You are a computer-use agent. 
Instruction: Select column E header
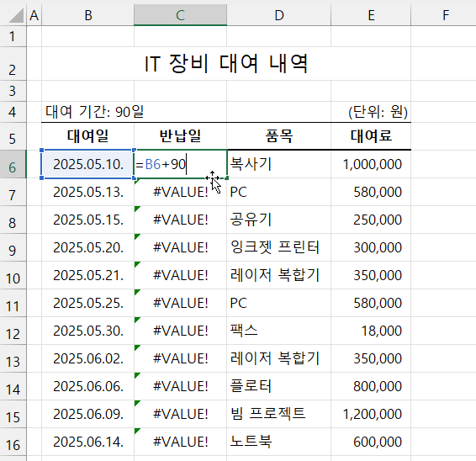pyautogui.click(x=371, y=15)
